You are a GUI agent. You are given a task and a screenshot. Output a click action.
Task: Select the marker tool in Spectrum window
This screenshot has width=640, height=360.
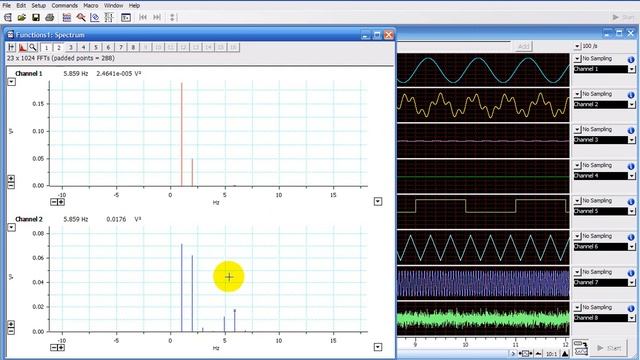[11, 47]
